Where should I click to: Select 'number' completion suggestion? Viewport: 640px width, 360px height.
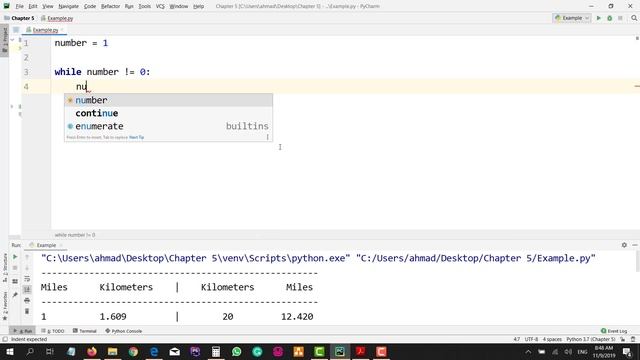[168, 100]
